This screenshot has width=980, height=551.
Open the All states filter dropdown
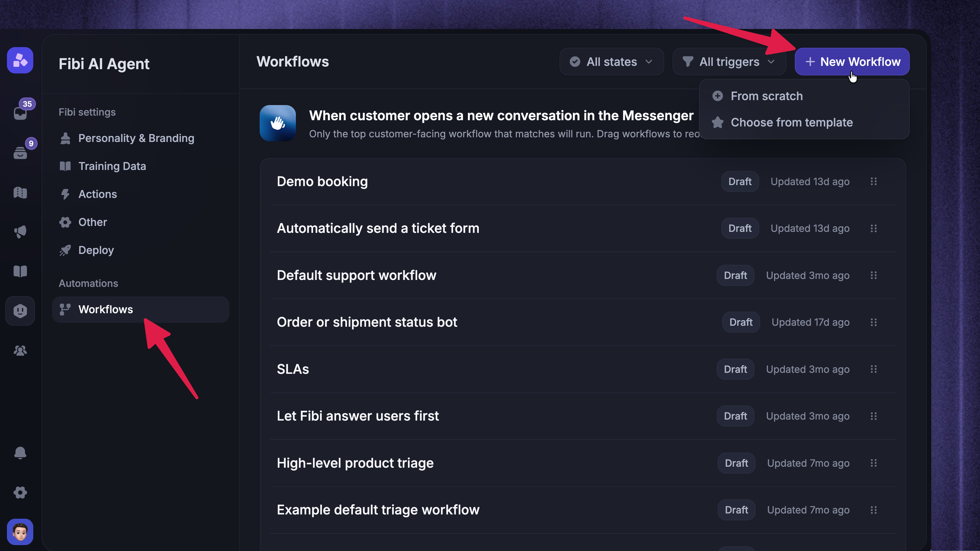[611, 62]
